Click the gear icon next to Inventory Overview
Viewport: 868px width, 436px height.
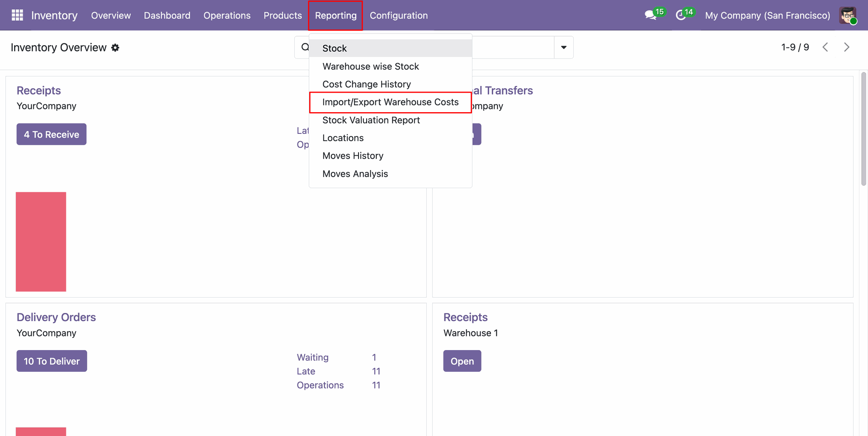[115, 47]
